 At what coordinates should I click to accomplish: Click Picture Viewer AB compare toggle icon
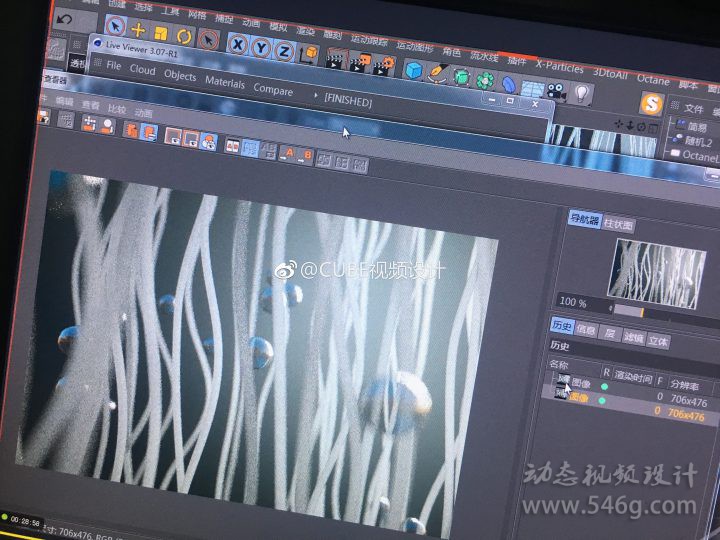coord(232,146)
